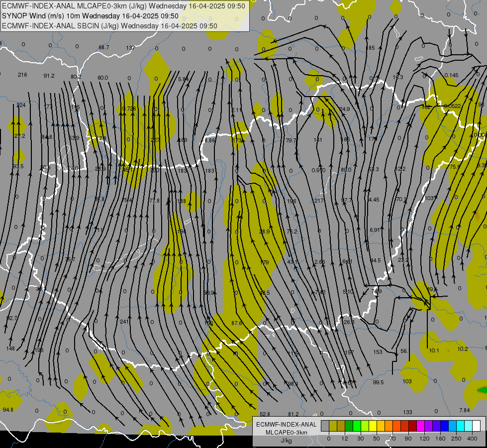487x448 pixels.
Task: Click the map value 2.11
Action: coord(237,110)
